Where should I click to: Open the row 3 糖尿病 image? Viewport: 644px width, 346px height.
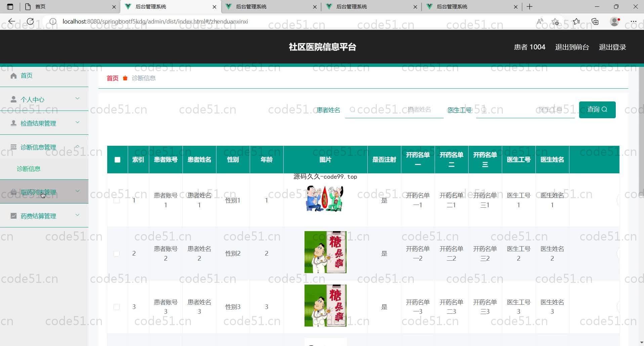coord(325,306)
